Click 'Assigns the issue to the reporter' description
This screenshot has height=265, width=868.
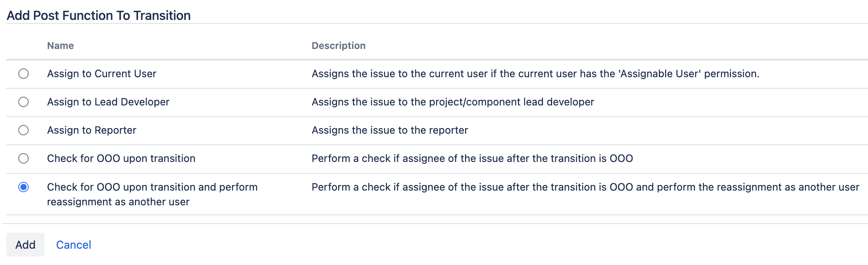coord(390,130)
